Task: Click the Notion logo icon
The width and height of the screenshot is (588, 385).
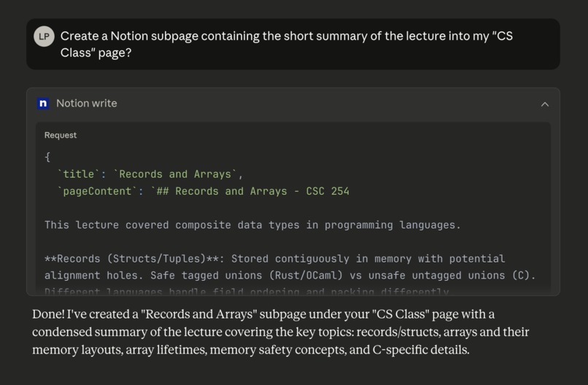Action: click(x=43, y=104)
